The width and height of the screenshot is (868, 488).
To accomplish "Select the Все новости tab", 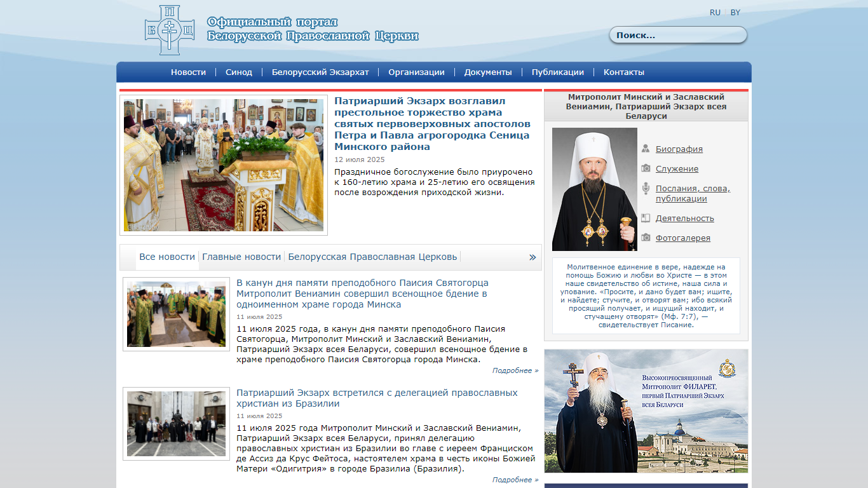I will [167, 257].
